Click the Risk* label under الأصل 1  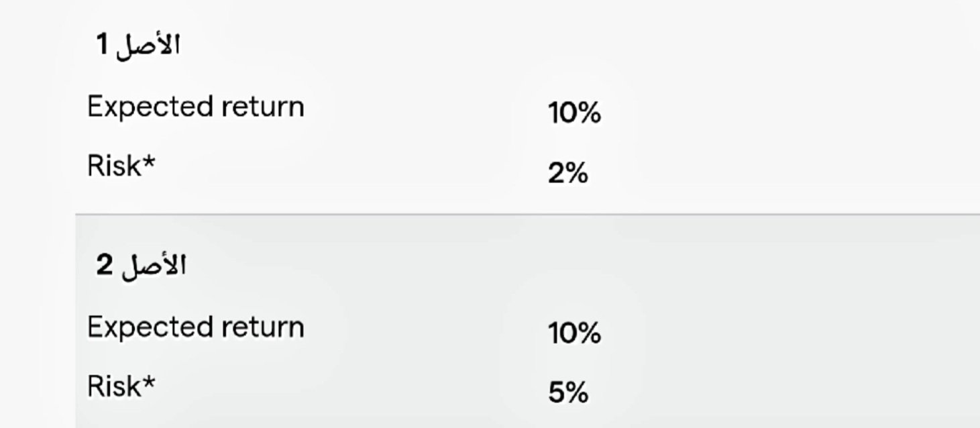(x=121, y=166)
